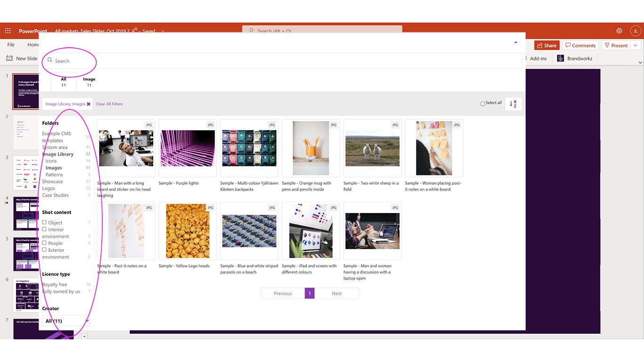644x362 pixels.
Task: Toggle the People shot content checkbox
Action: pyautogui.click(x=44, y=243)
